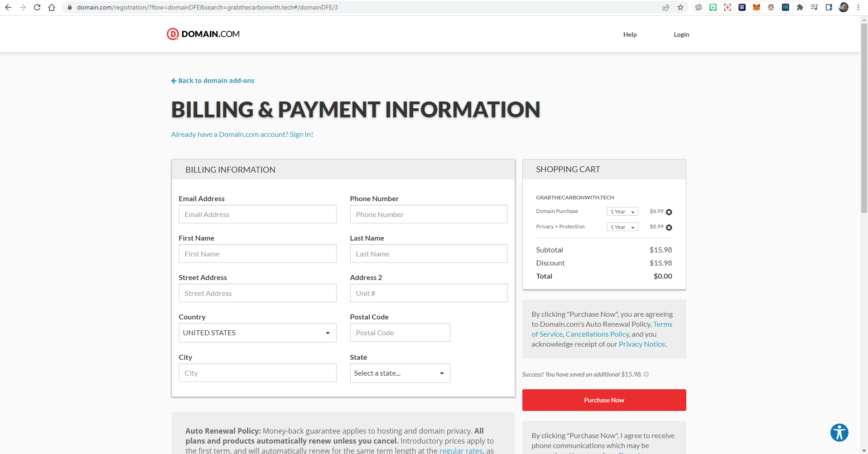
Task: Focus the Phone Number field
Action: (x=429, y=214)
